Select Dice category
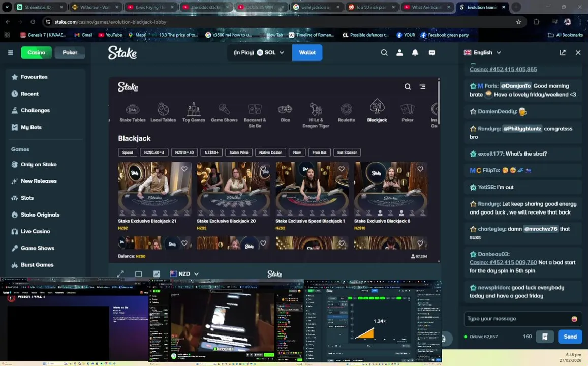The height and width of the screenshot is (366, 588). tap(285, 113)
